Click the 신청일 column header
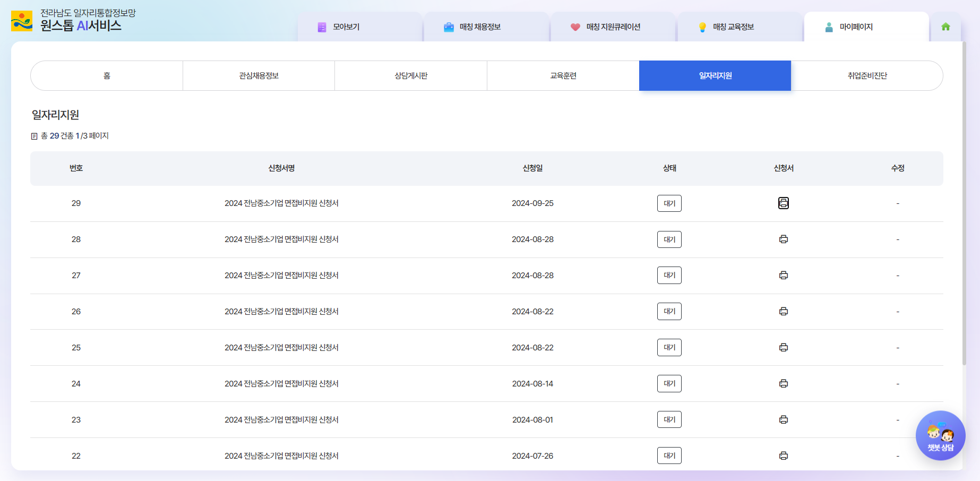Viewport: 980px width, 481px height. pos(532,168)
